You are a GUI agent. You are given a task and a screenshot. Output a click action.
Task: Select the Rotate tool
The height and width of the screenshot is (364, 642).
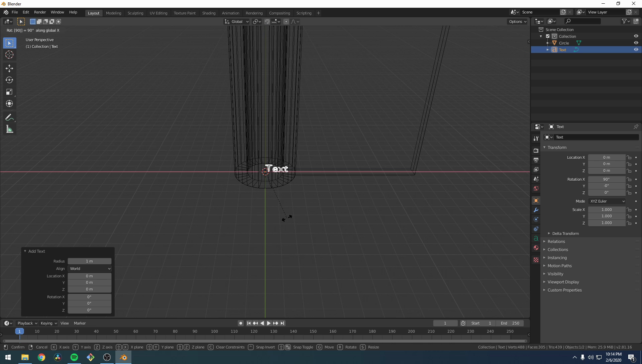click(9, 80)
